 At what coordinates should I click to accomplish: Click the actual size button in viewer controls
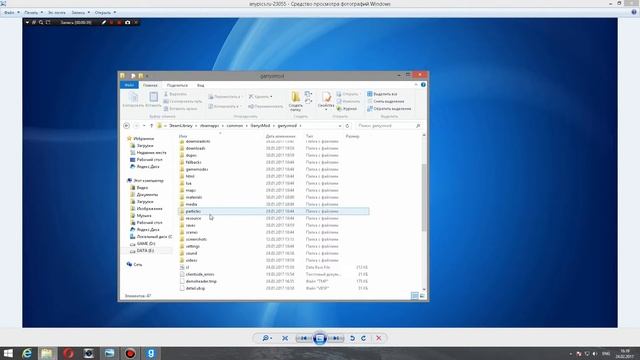point(285,338)
